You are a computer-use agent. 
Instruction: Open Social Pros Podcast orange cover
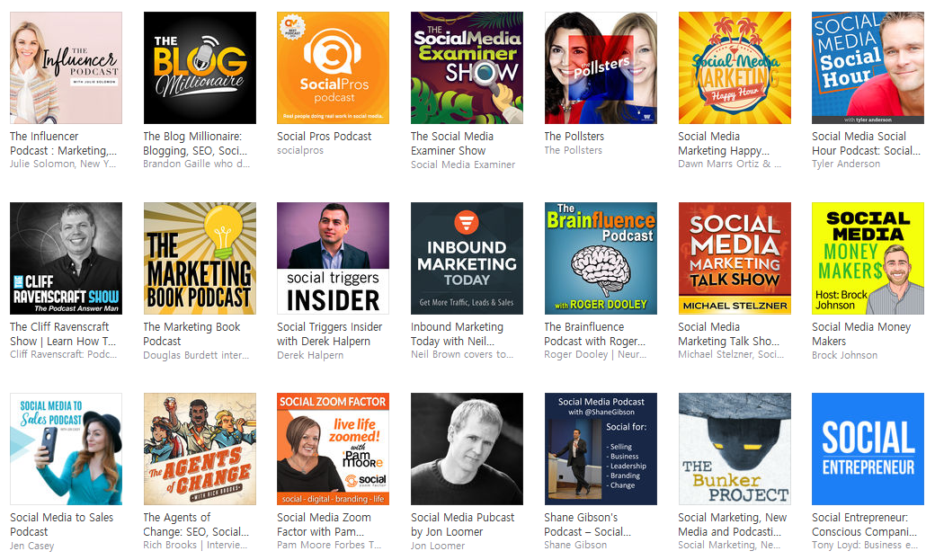334,68
